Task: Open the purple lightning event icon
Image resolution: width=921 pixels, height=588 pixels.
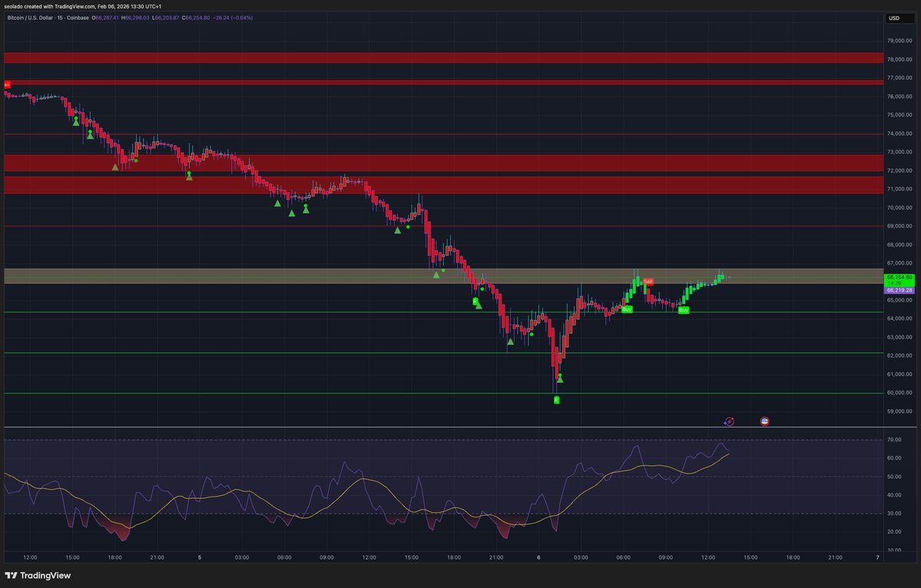Action: click(729, 421)
